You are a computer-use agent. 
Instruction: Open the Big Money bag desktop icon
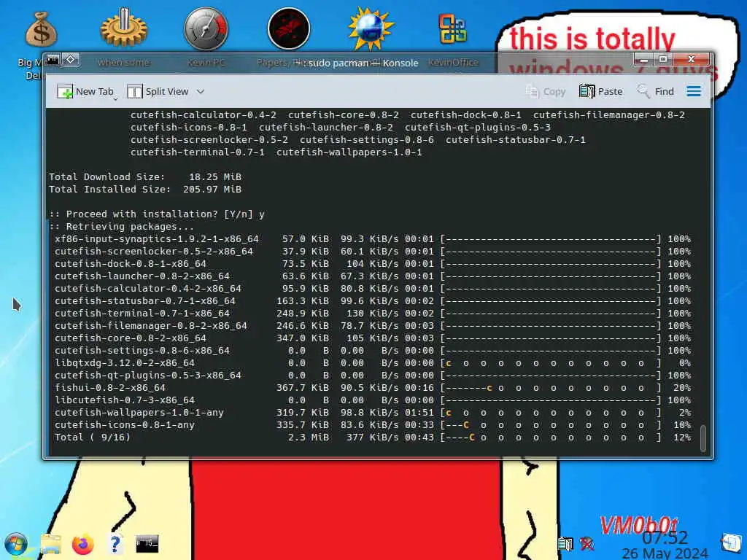[x=41, y=29]
